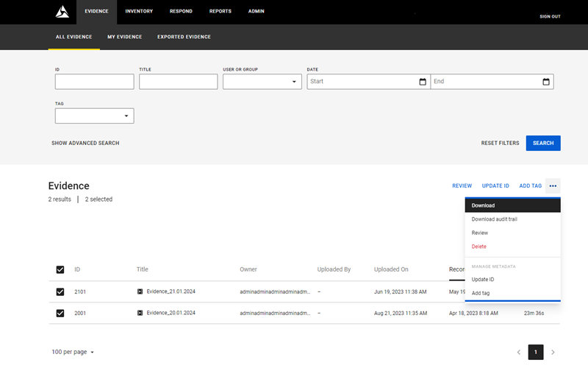Sort by the Uploaded On column header

click(391, 269)
